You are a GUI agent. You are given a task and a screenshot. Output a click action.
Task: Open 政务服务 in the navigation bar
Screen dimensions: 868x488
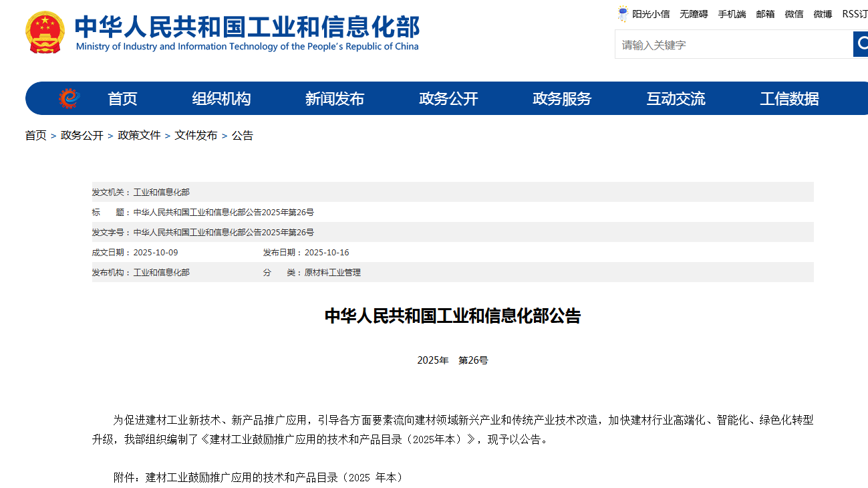point(562,99)
